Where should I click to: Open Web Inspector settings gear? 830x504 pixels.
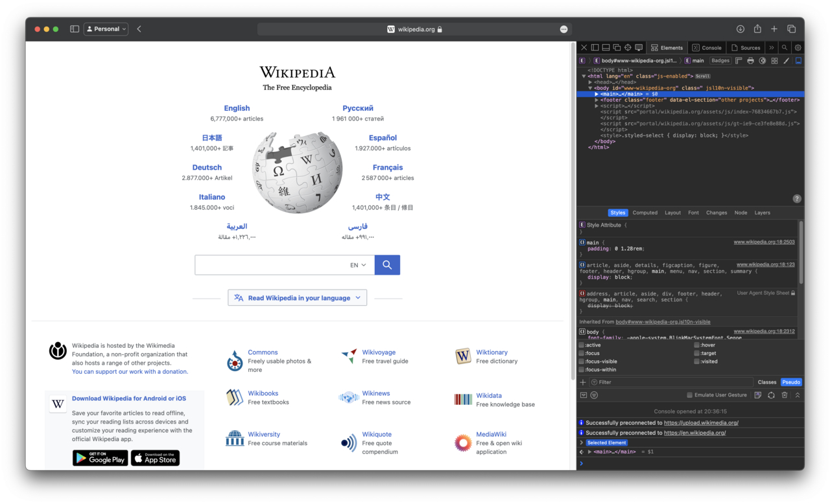coord(798,47)
